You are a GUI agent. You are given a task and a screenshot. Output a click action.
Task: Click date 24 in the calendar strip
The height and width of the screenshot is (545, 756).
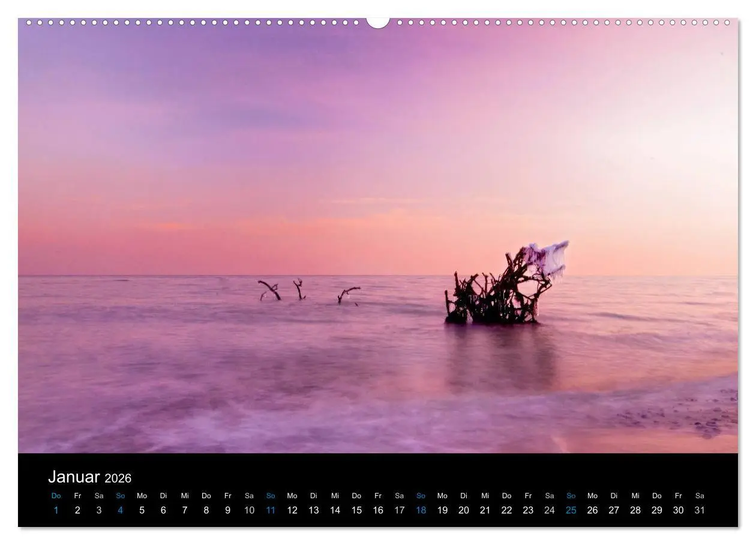[x=549, y=510]
